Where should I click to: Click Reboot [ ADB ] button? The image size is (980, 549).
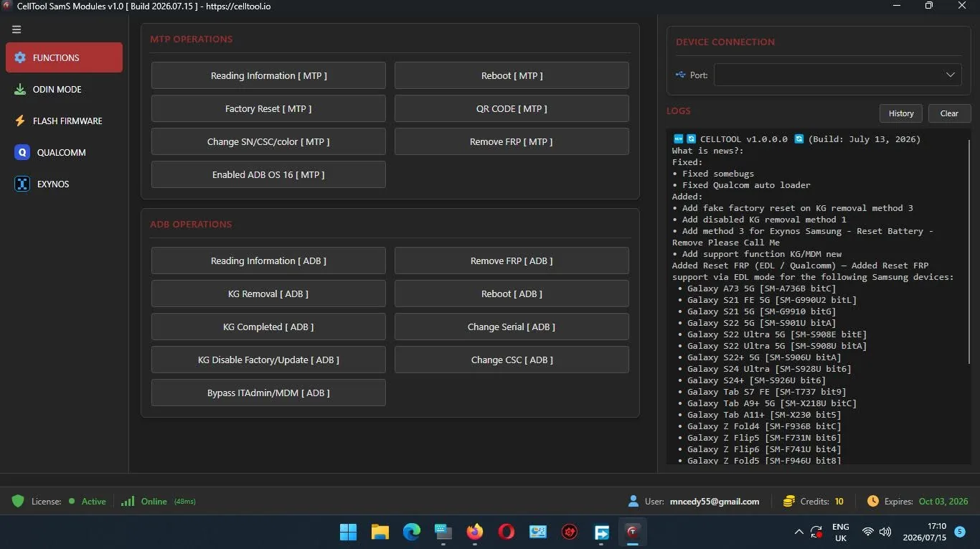512,294
